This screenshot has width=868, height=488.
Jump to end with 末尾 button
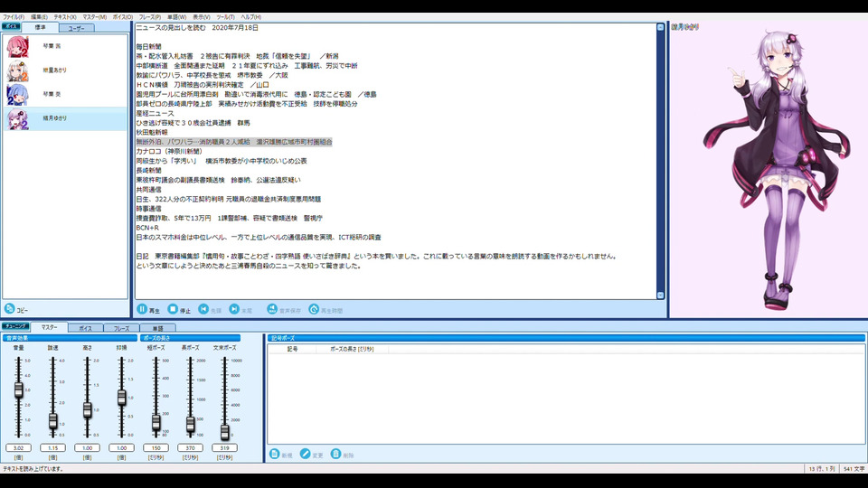click(x=241, y=309)
